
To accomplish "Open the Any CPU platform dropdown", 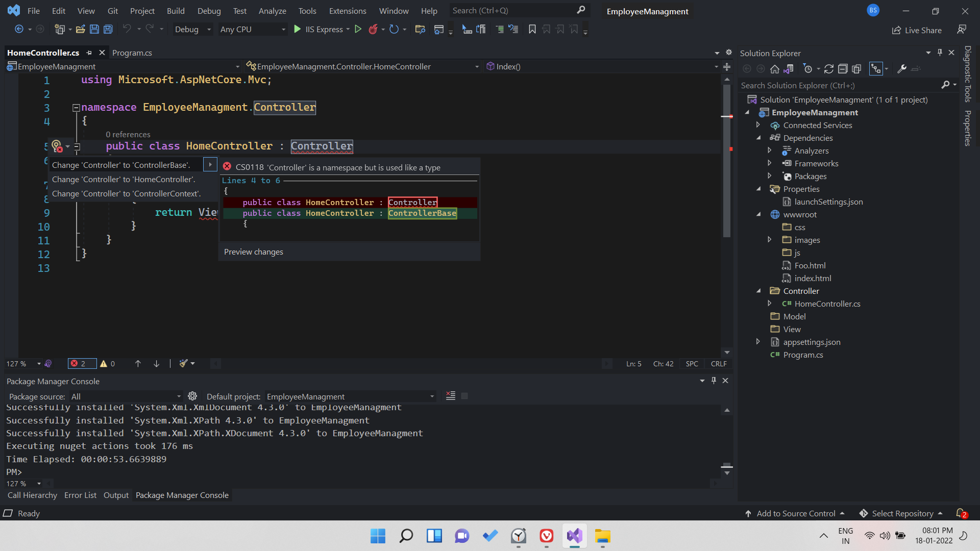I will coord(253,30).
